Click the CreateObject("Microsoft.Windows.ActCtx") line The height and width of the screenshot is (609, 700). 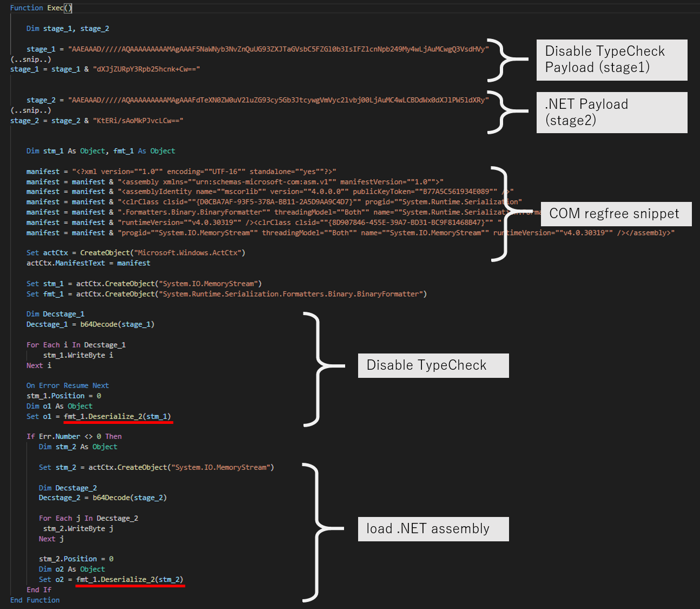(136, 253)
